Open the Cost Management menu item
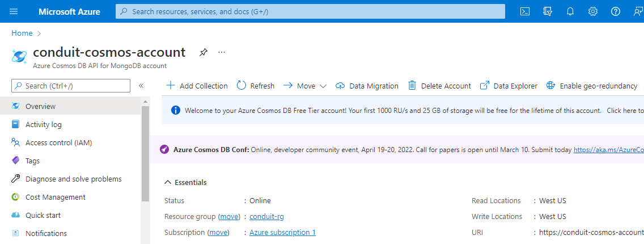Image resolution: width=644 pixels, height=244 pixels. tap(70, 197)
